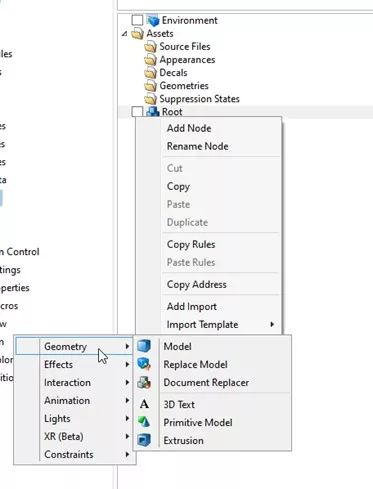Expand the Interaction submenu arrow
The height and width of the screenshot is (489, 373).
tap(127, 382)
